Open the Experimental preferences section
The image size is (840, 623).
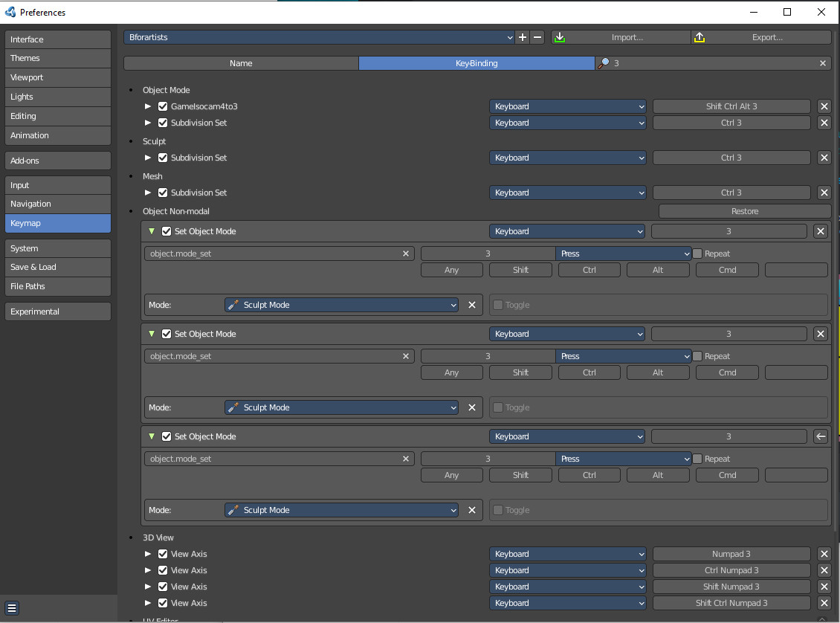tap(58, 311)
